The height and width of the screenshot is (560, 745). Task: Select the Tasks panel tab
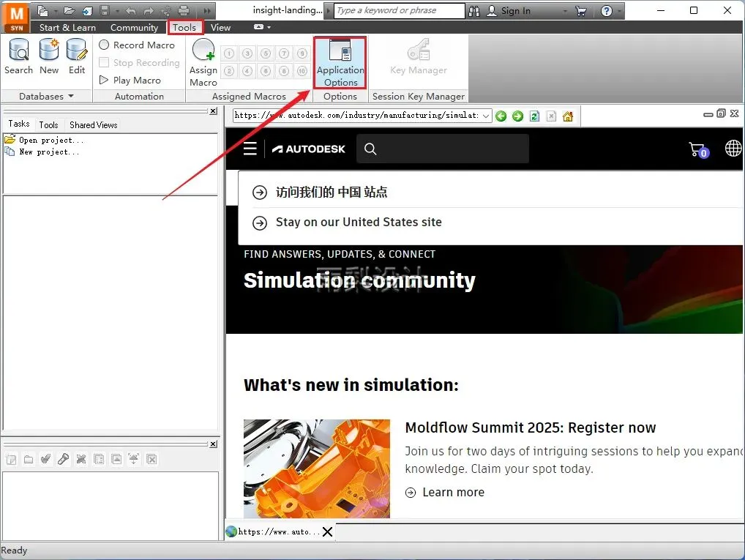[19, 124]
